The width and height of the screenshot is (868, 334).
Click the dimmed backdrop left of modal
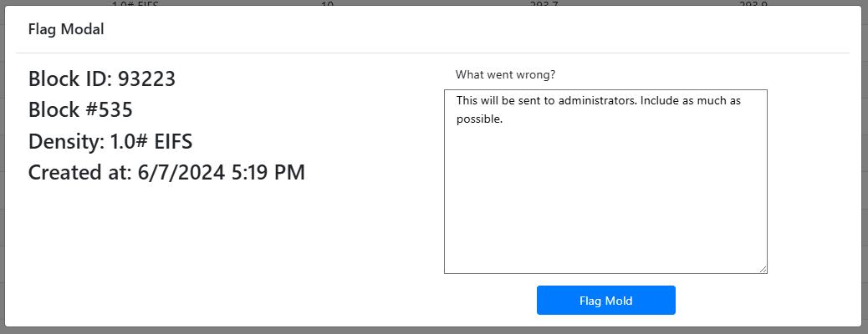[3, 167]
